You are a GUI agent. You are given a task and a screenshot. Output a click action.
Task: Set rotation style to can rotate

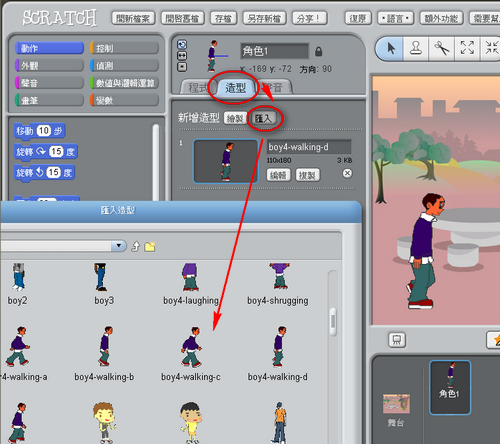[x=182, y=44]
